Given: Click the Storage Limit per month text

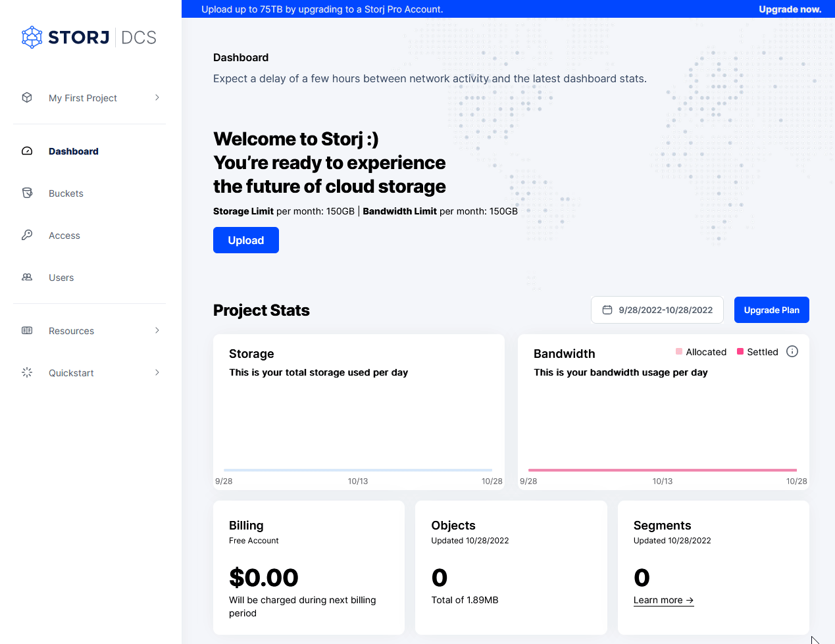Looking at the screenshot, I should pos(284,211).
